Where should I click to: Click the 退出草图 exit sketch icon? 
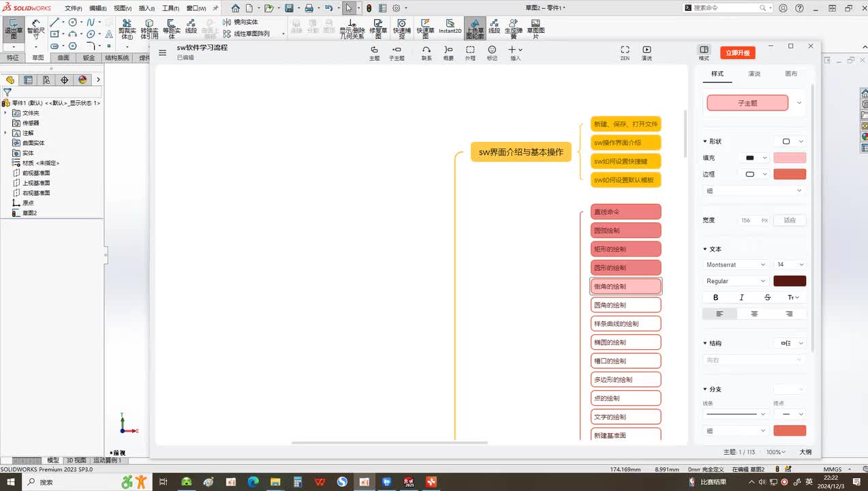coord(13,28)
